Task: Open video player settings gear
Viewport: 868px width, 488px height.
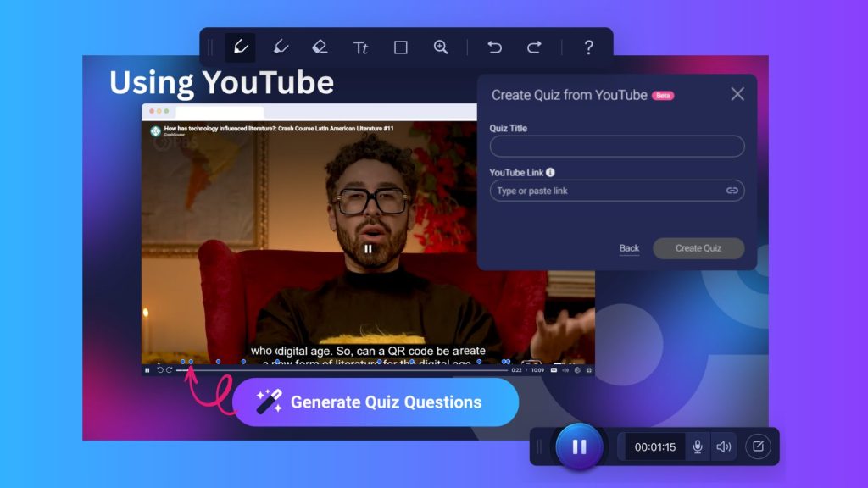Action: coord(577,370)
